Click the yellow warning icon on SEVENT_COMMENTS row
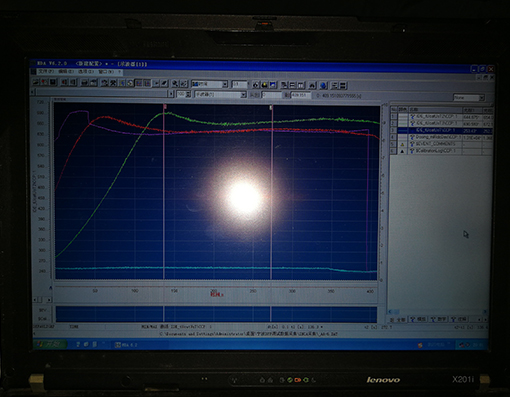The width and height of the screenshot is (510, 397). (x=402, y=144)
